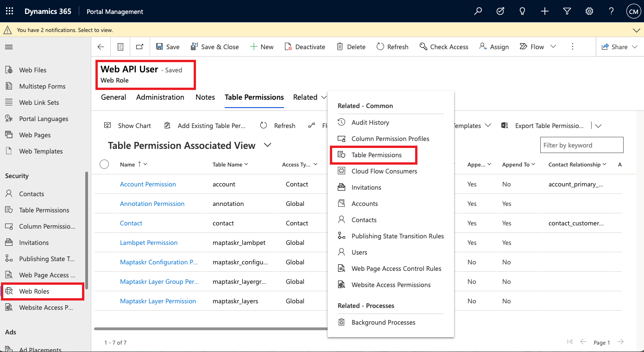
Task: Click the plus quick create icon
Action: coord(545,11)
